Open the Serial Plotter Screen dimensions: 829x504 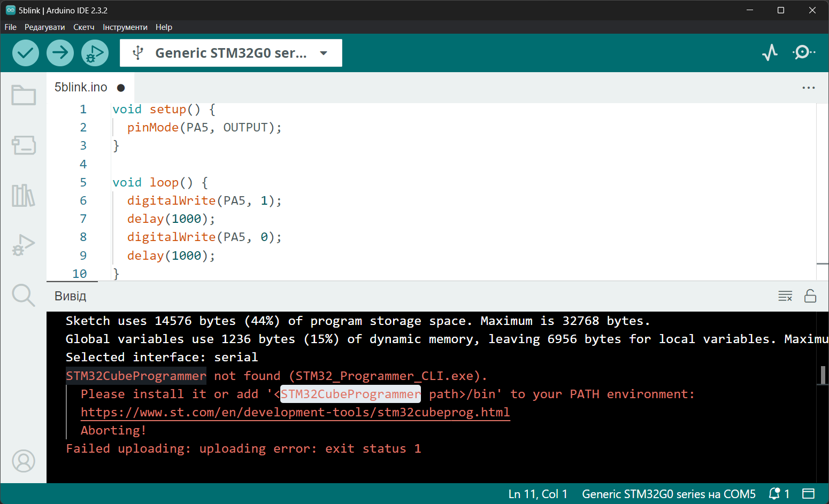point(770,52)
